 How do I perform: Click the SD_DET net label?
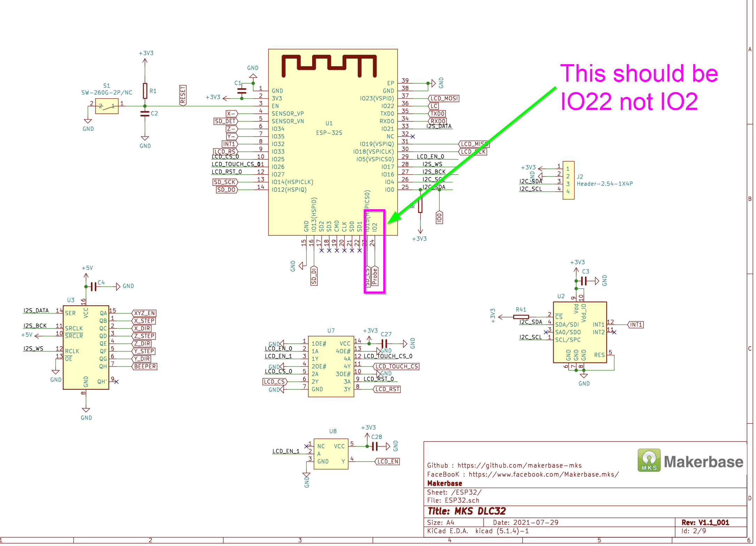(226, 121)
